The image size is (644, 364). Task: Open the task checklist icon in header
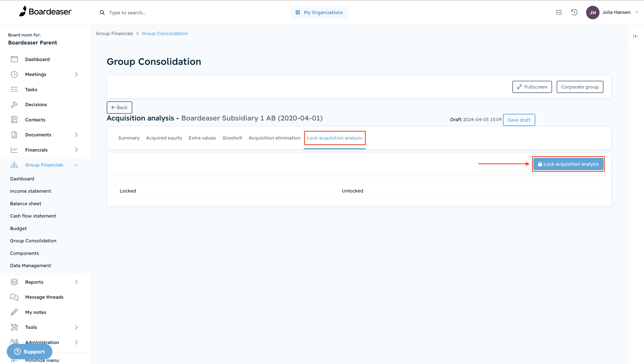[559, 12]
